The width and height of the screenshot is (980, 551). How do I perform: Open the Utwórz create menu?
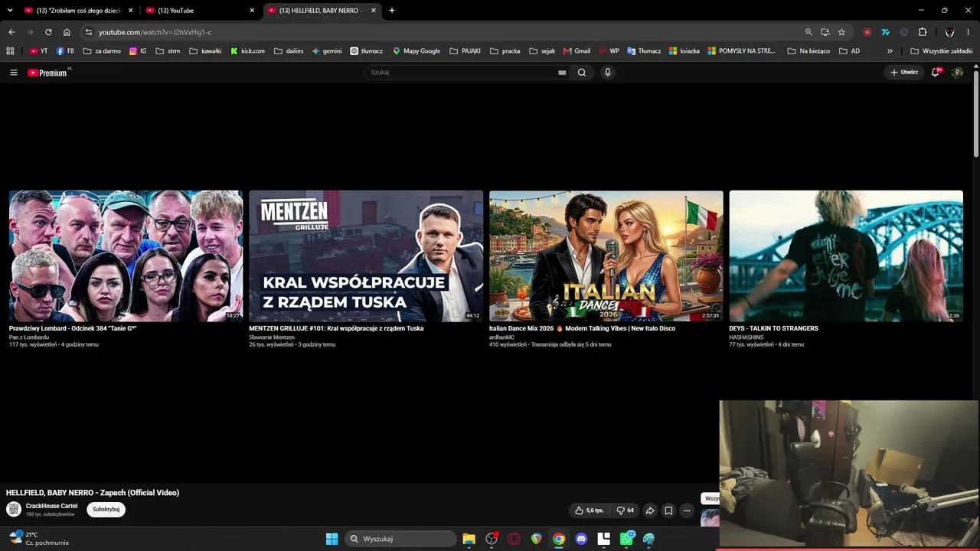pos(904,73)
